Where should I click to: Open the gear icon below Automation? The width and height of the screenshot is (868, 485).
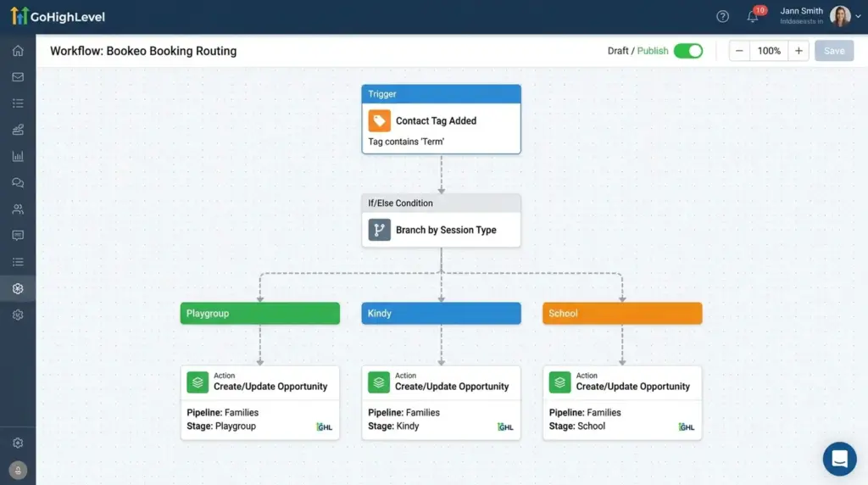pyautogui.click(x=18, y=315)
